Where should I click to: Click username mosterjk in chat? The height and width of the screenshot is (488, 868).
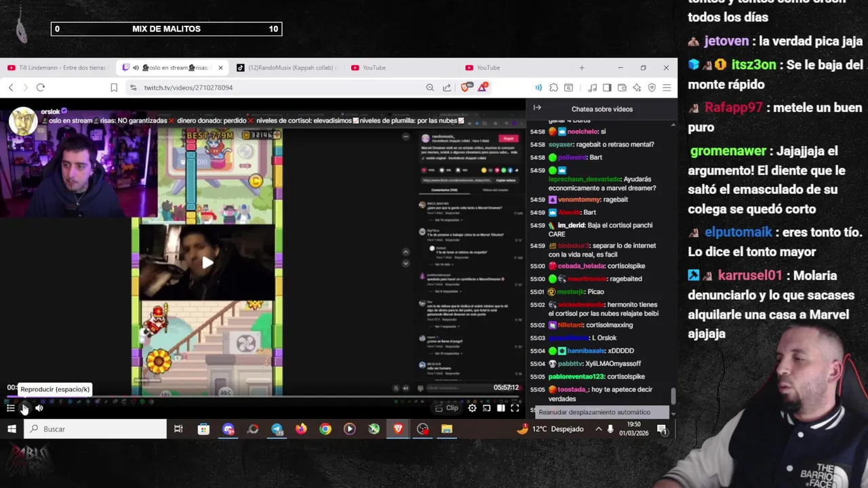click(x=571, y=292)
